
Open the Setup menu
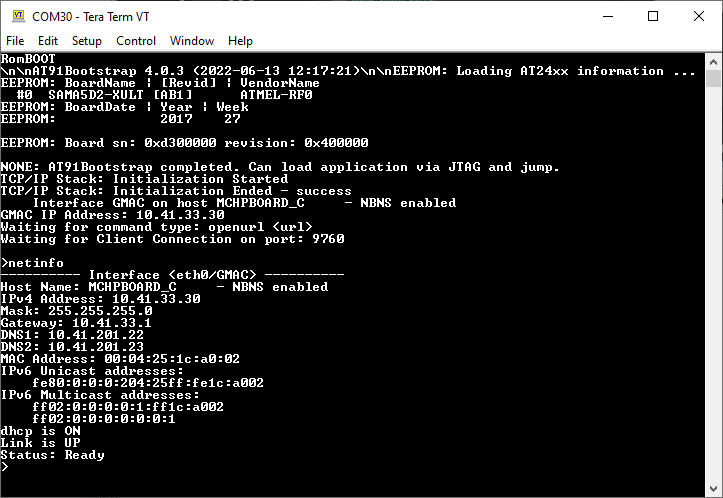coord(87,41)
